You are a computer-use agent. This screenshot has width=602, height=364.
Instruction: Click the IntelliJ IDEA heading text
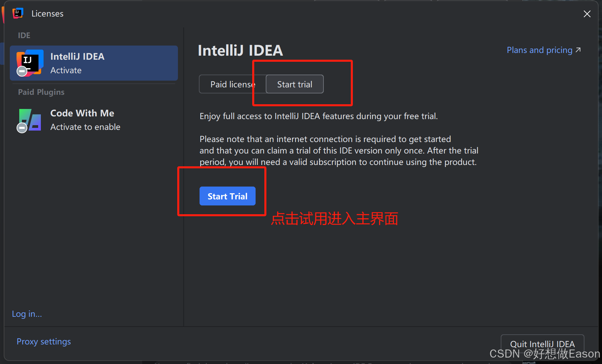pyautogui.click(x=240, y=51)
